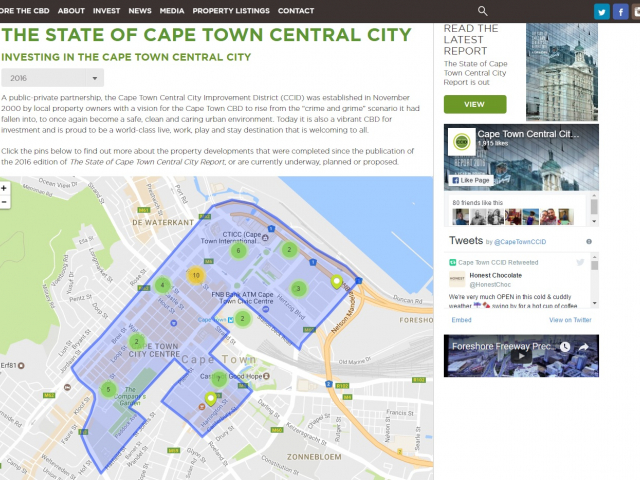Click video share arrow icon
This screenshot has height=480, width=640.
click(x=584, y=347)
